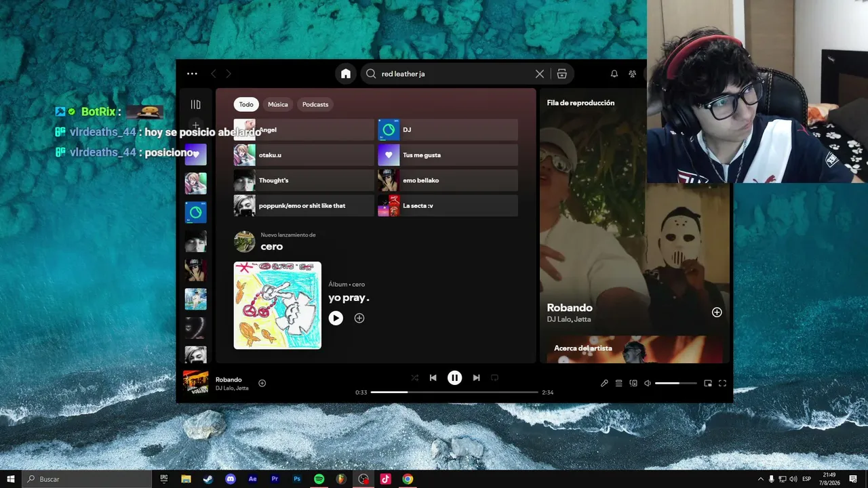Open the mini player

pos(708,383)
